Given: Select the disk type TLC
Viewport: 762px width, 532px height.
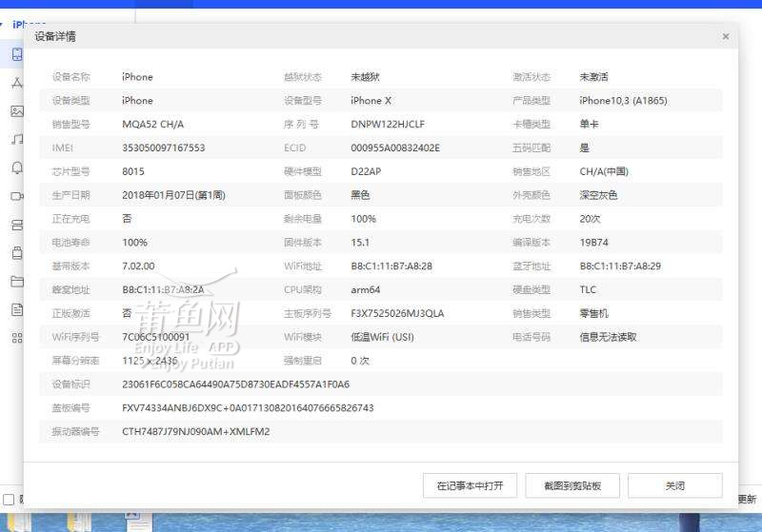Looking at the screenshot, I should (588, 289).
